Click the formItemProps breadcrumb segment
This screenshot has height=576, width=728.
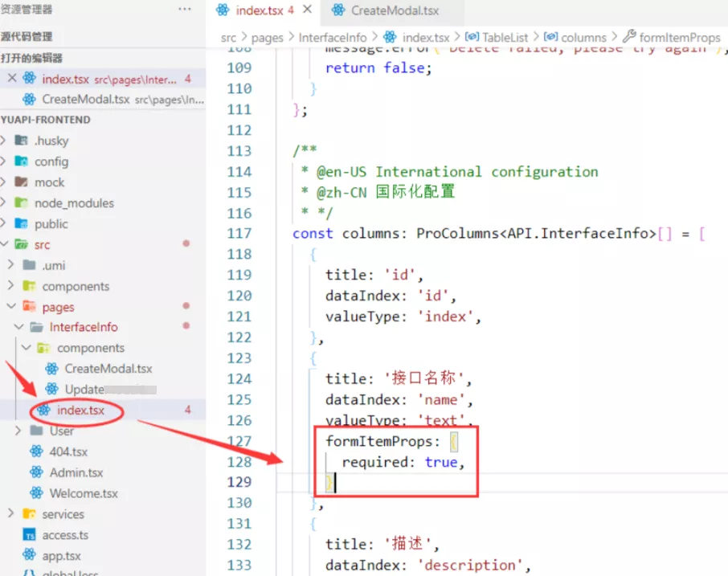pos(680,38)
